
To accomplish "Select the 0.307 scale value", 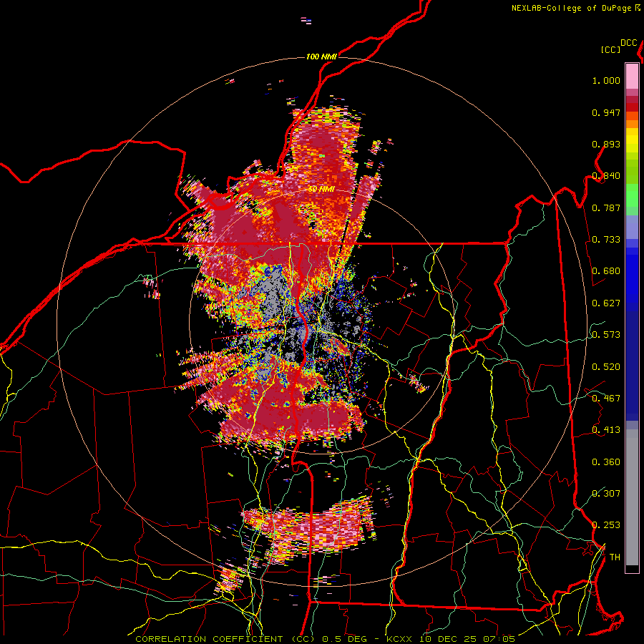I will [x=606, y=494].
